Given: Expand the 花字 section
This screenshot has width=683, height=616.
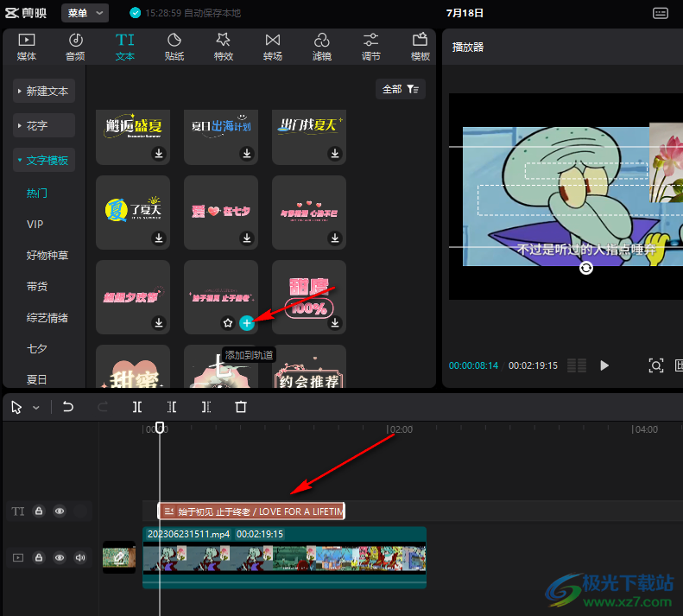Looking at the screenshot, I should click(44, 125).
